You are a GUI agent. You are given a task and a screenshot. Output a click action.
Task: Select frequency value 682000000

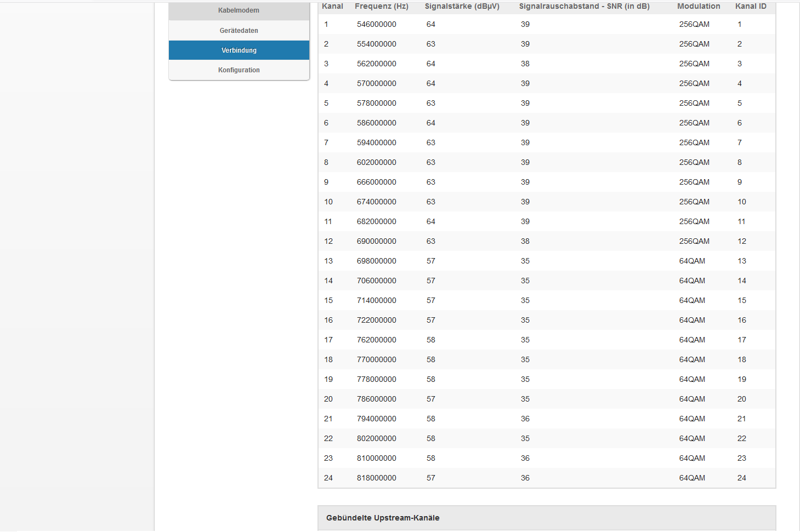[377, 221]
